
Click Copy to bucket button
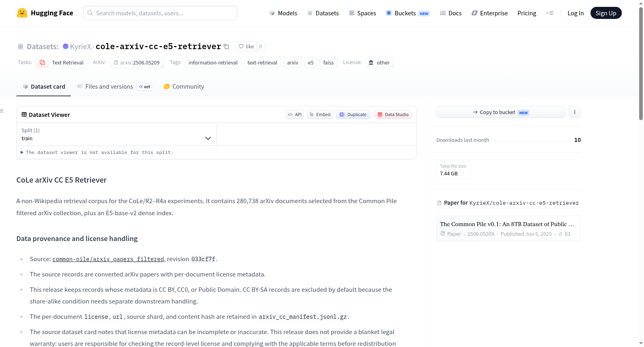tap(501, 112)
